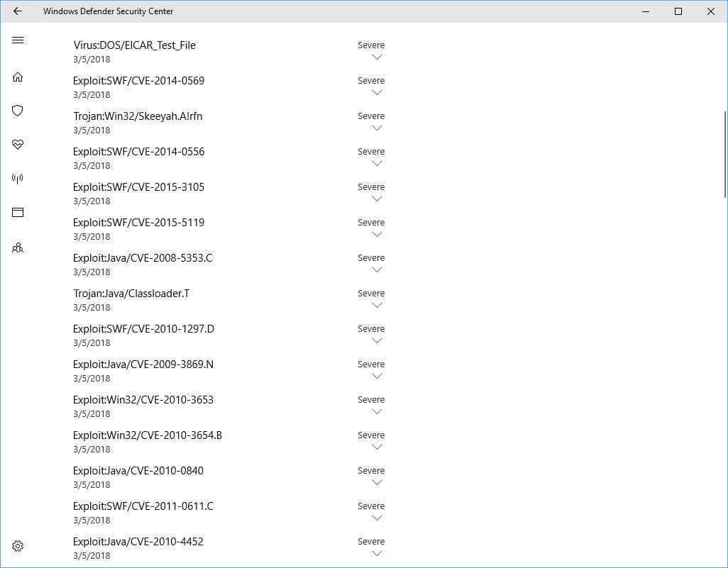Open App & browser control icon
The image size is (728, 568).
point(18,213)
